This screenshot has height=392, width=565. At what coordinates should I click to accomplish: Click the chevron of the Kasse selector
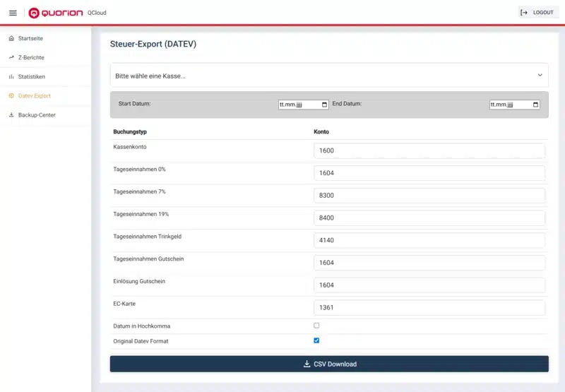(x=540, y=75)
